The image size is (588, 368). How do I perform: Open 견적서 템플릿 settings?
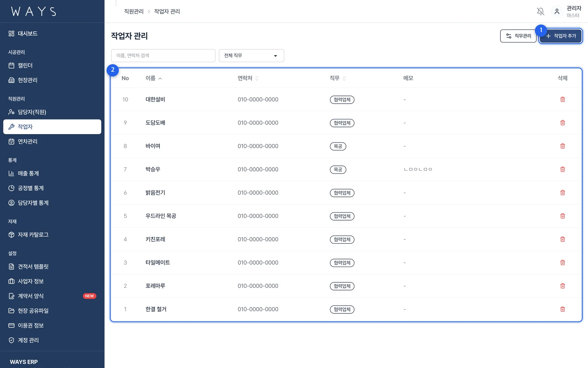pyautogui.click(x=52, y=267)
